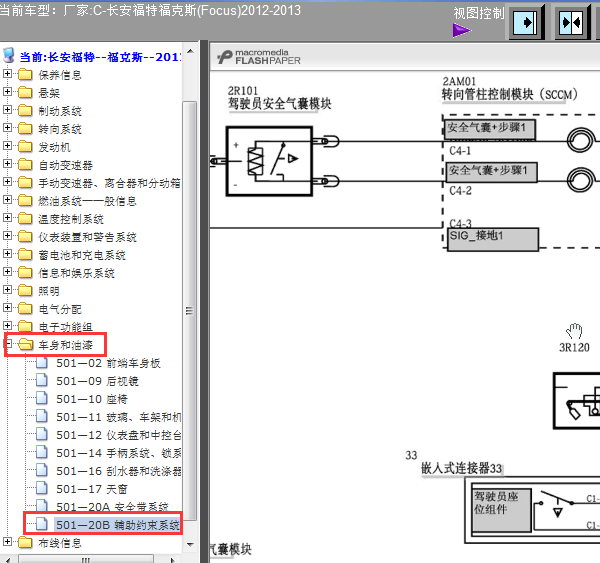Expand the 燃油系统—一般信息 node
The width and height of the screenshot is (600, 563).
7,199
